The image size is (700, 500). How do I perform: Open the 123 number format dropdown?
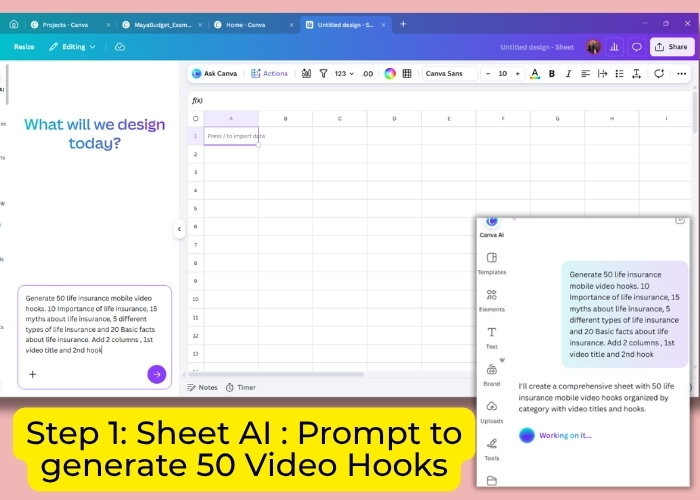tap(344, 74)
